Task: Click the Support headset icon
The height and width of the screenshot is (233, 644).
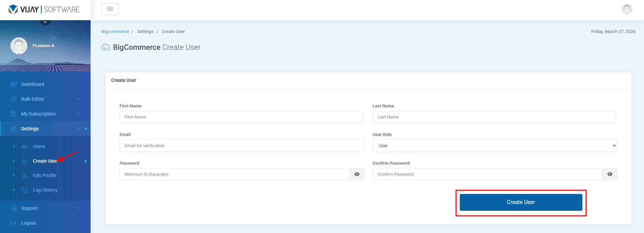Action: click(13, 208)
